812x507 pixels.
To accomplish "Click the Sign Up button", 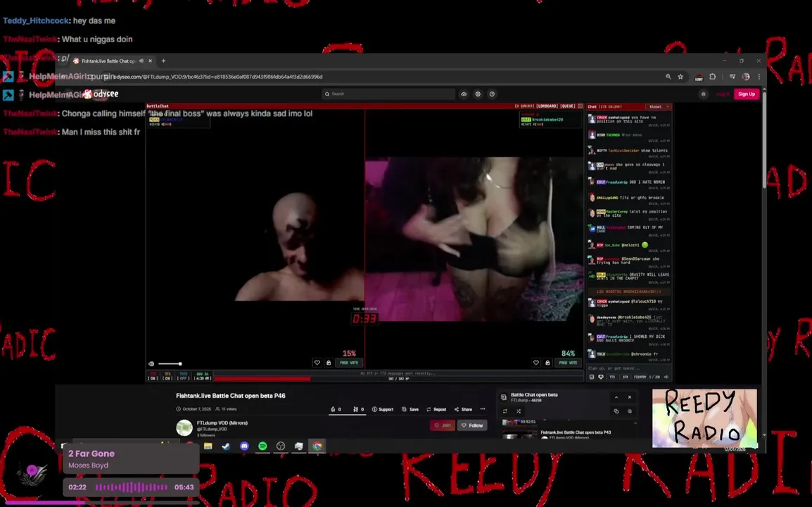I will (x=747, y=94).
